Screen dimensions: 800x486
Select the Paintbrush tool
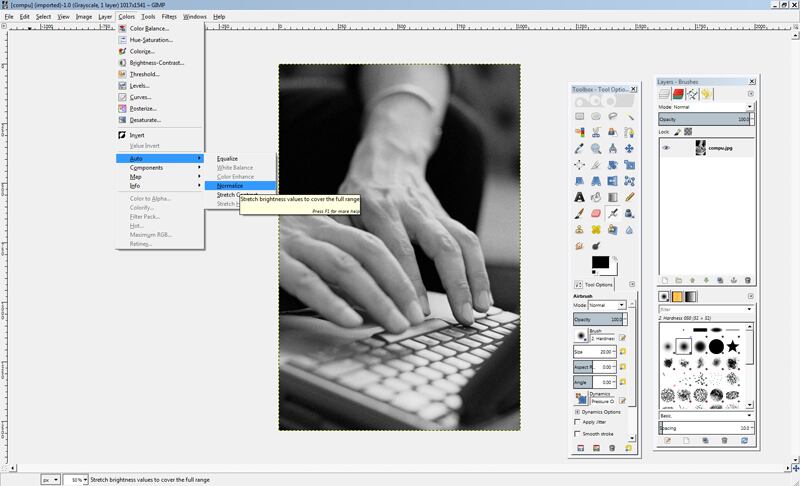579,213
